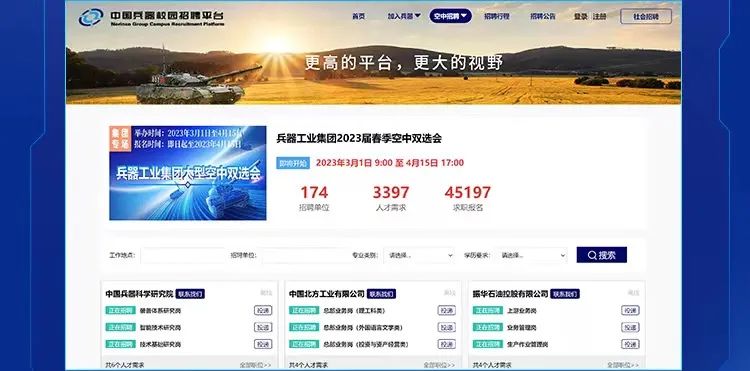Open the 空中招聘 dropdown menu
Viewport: 750px width, 371px height.
tap(451, 16)
